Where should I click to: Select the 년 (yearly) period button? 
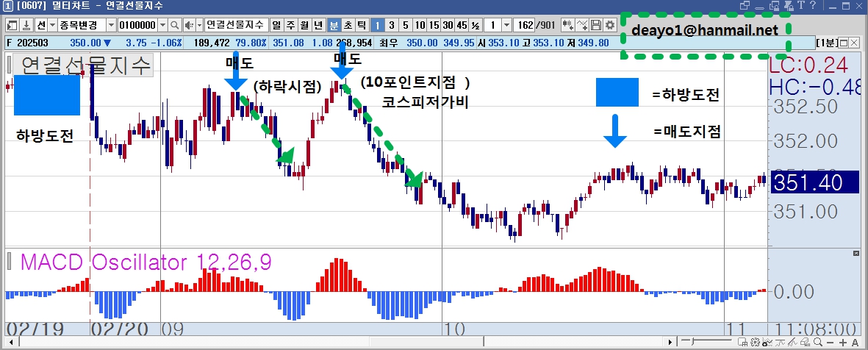click(x=318, y=25)
